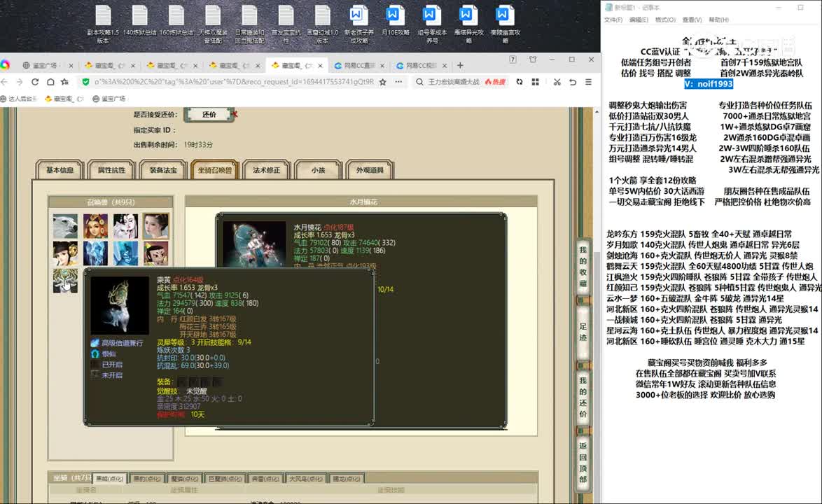Click the 热搜 hot search badge
822x504 pixels.
point(496,82)
